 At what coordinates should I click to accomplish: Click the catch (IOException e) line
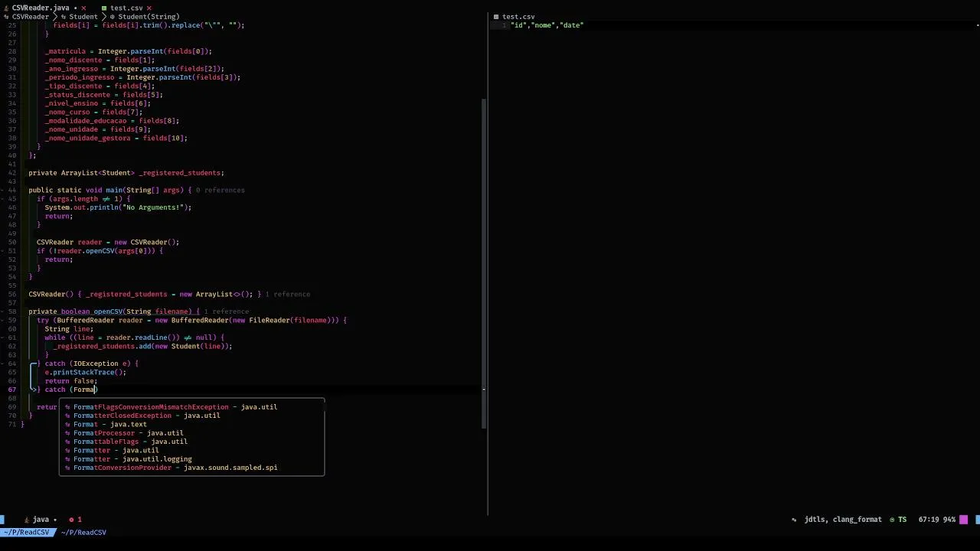click(x=87, y=364)
